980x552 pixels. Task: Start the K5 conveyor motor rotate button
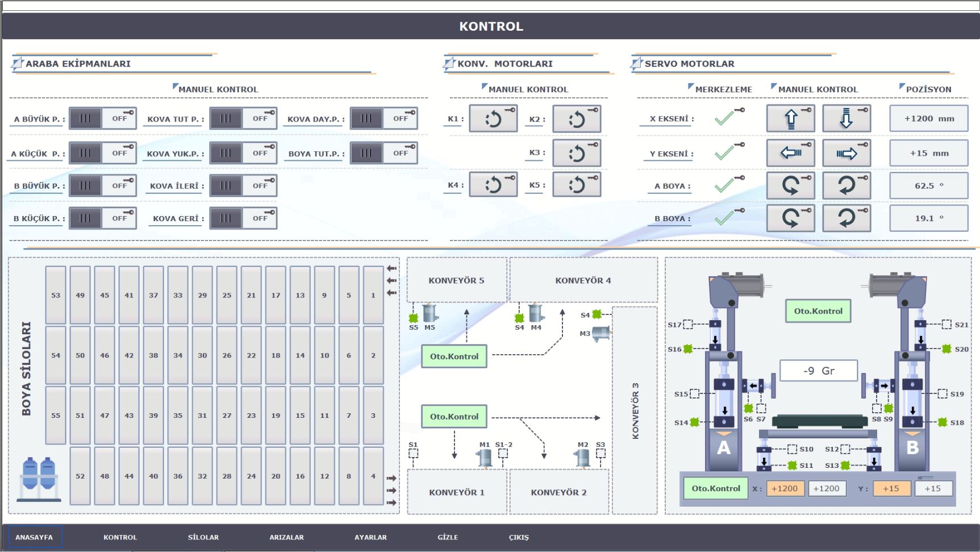point(577,185)
